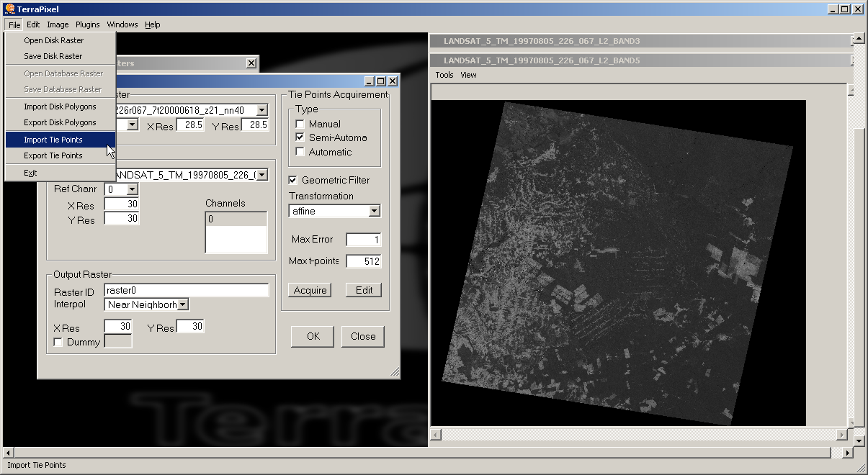Click the Max Error input field
This screenshot has width=868, height=475.
[363, 240]
